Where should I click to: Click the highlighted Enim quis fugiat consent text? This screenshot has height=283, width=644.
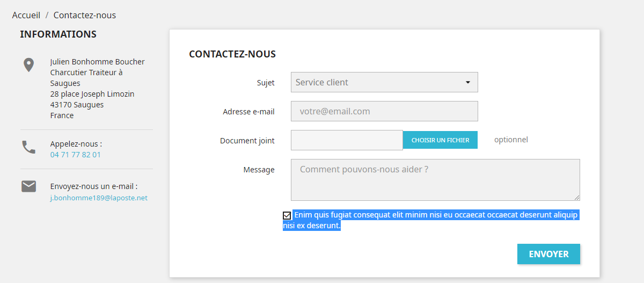click(431, 220)
